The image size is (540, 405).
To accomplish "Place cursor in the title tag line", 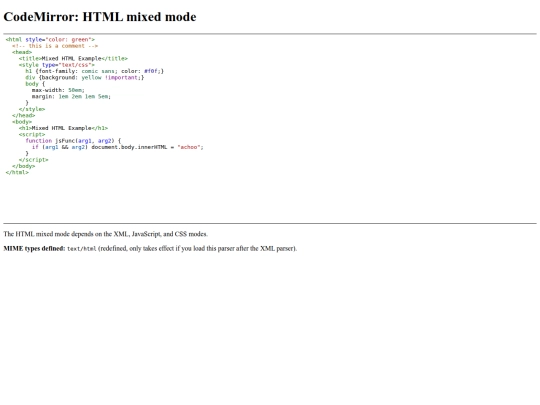I will [x=73, y=59].
